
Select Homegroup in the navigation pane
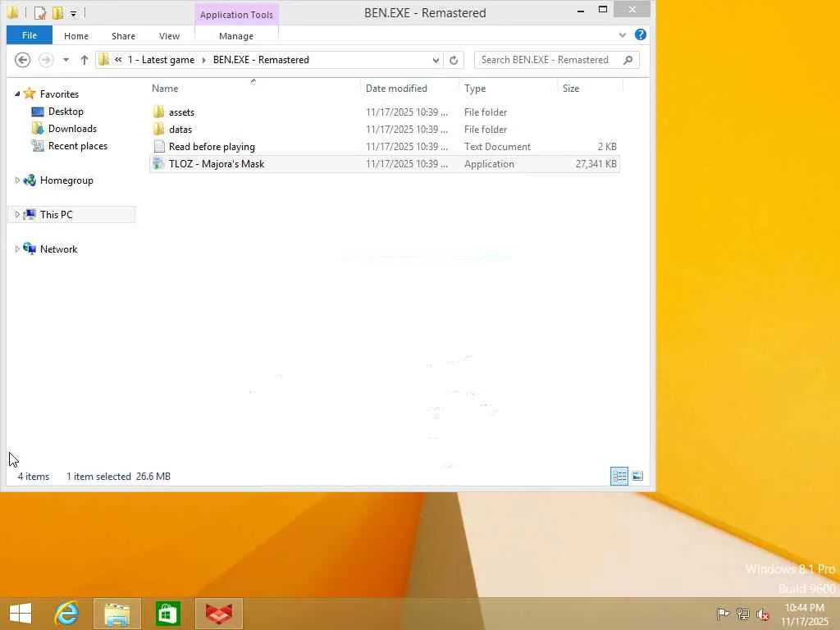click(66, 180)
